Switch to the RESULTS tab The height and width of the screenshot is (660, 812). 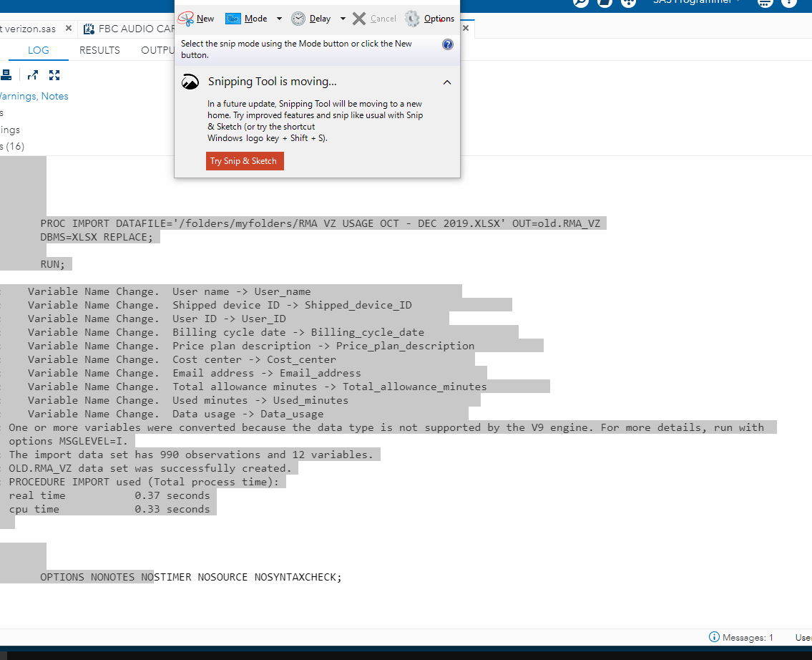99,50
